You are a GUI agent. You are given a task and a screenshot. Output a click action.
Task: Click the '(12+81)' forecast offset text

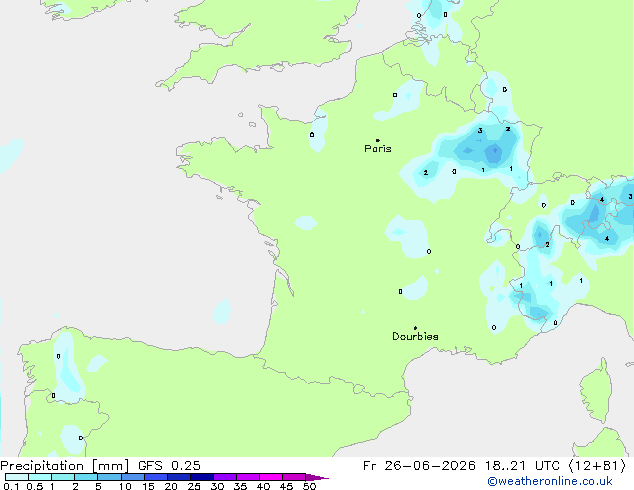coord(597,466)
